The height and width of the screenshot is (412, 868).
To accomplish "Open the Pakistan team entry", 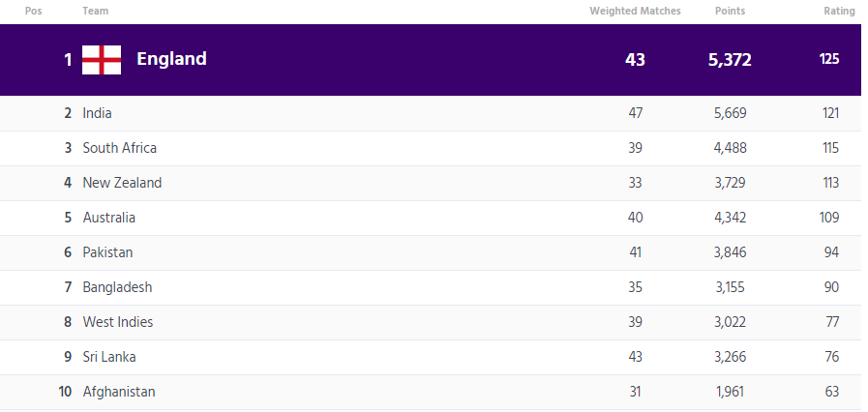I will [107, 252].
